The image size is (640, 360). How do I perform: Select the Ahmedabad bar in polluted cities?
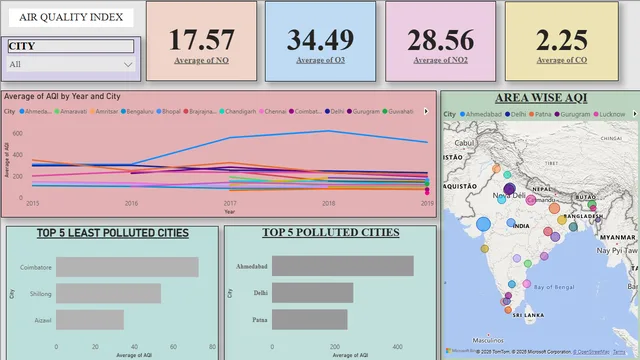pos(343,266)
